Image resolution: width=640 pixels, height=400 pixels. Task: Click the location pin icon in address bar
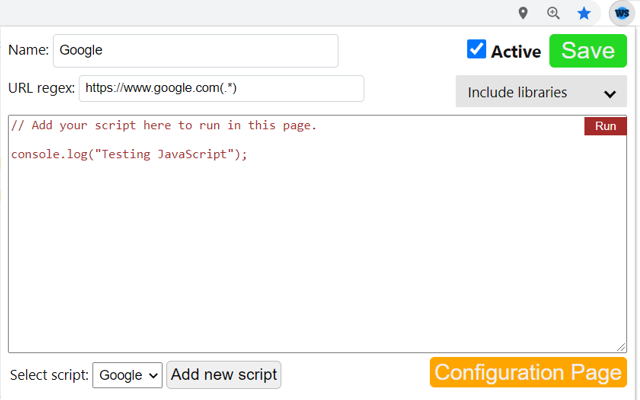pyautogui.click(x=523, y=13)
